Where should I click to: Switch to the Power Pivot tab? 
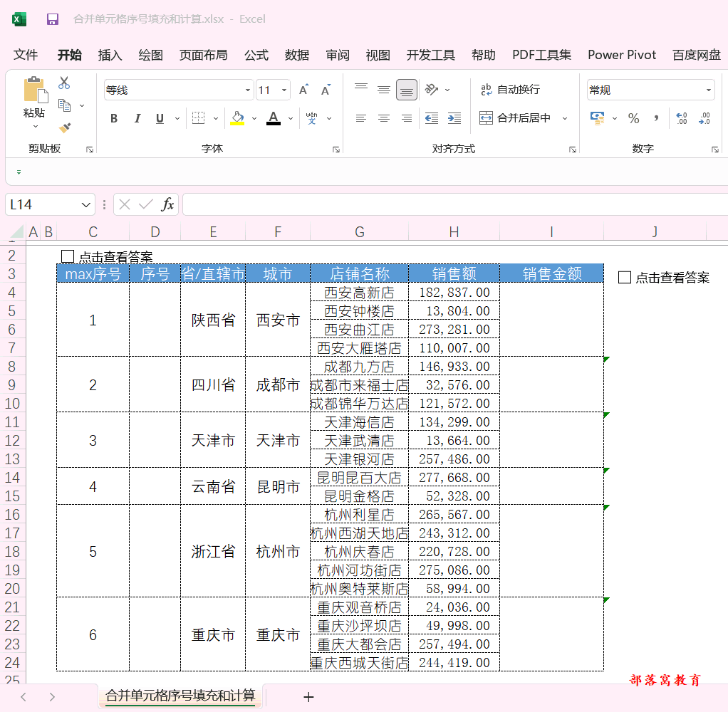coord(622,55)
